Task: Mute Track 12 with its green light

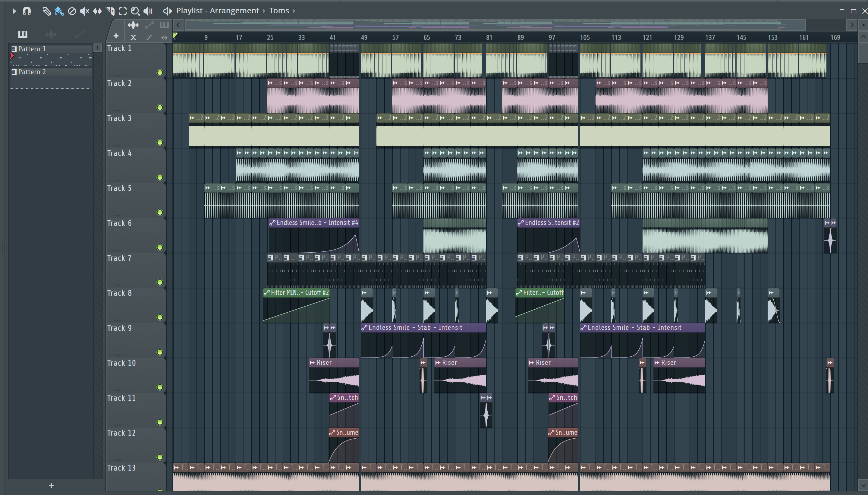Action: click(160, 457)
